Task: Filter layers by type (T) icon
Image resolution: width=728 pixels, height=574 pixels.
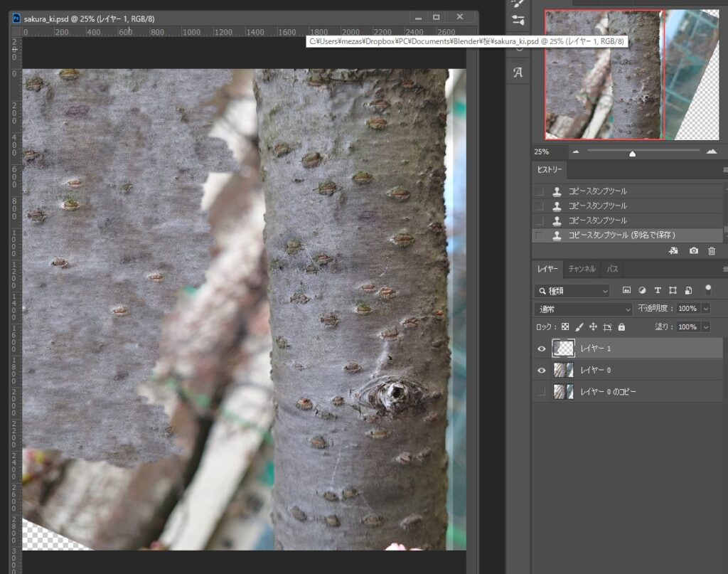Action: 658,290
